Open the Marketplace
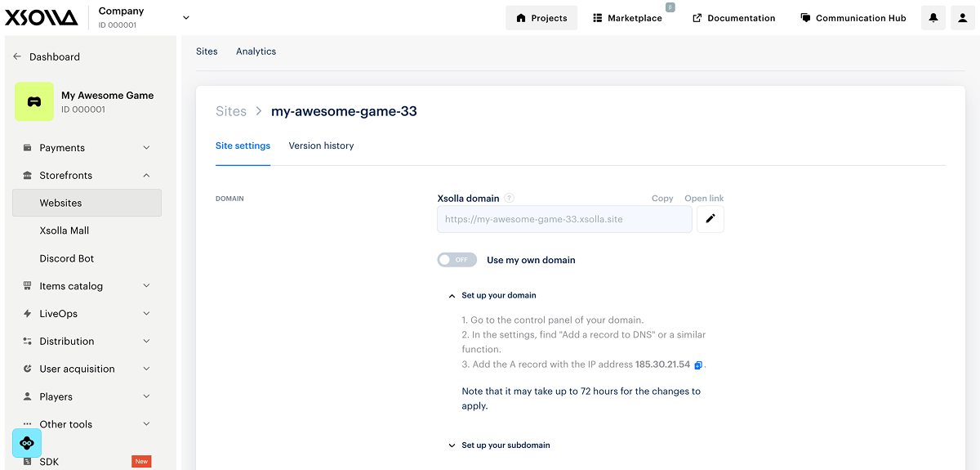Screen dimensions: 980x470 (x=627, y=18)
